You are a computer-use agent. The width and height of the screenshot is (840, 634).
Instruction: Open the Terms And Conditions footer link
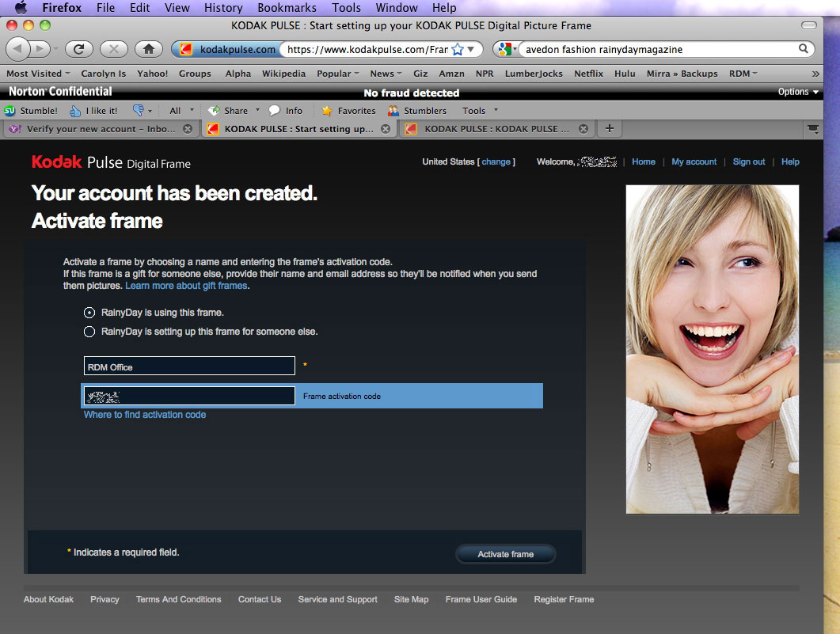[x=178, y=600]
